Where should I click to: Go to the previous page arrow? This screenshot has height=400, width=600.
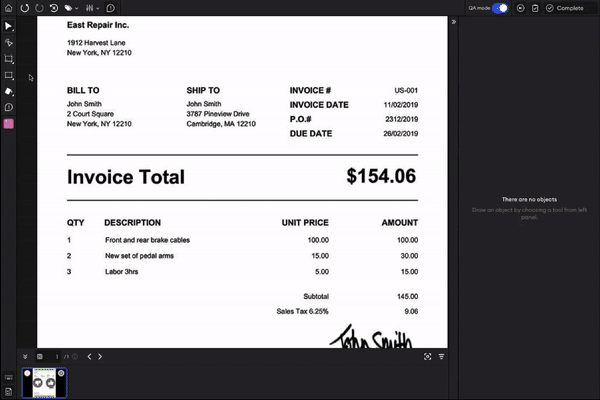click(89, 357)
